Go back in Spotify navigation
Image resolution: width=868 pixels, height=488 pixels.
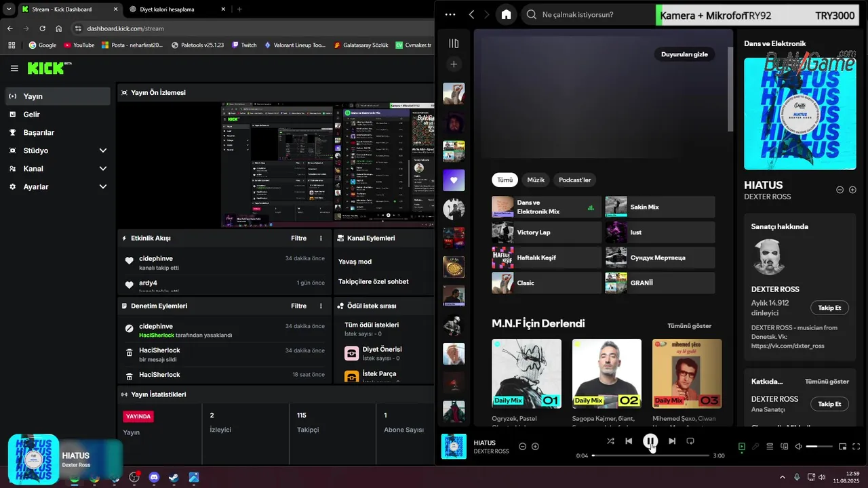point(471,15)
